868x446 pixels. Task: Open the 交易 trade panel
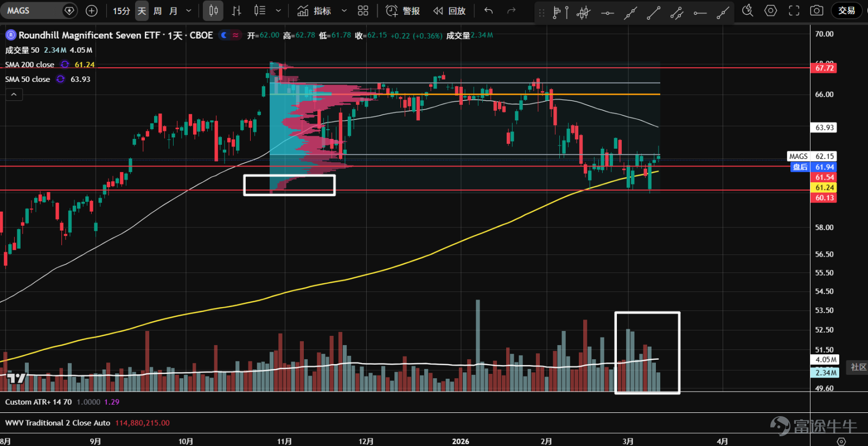coord(846,10)
